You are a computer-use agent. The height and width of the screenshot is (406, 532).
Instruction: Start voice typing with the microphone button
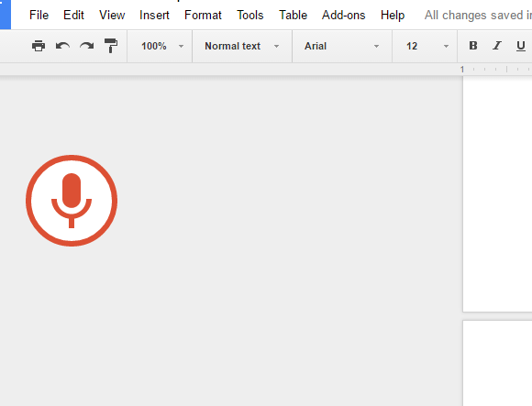click(72, 201)
